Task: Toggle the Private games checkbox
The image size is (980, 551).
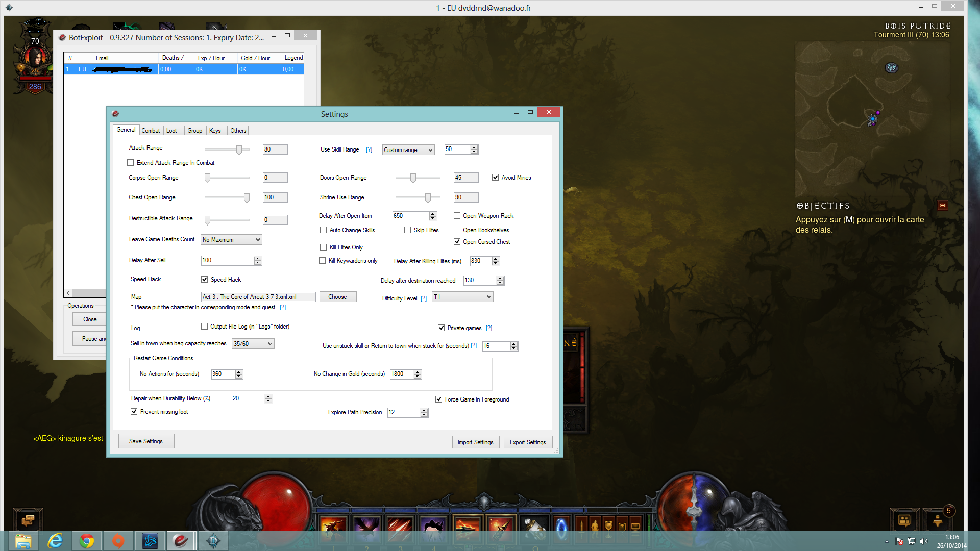Action: click(441, 328)
